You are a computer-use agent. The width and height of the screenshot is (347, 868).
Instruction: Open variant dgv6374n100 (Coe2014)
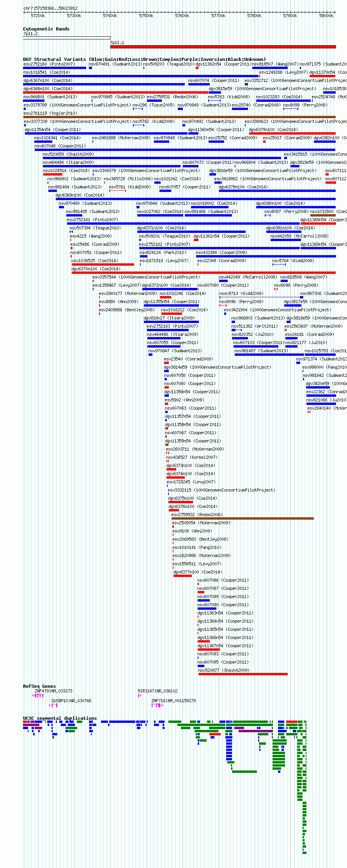pyautogui.click(x=191, y=474)
